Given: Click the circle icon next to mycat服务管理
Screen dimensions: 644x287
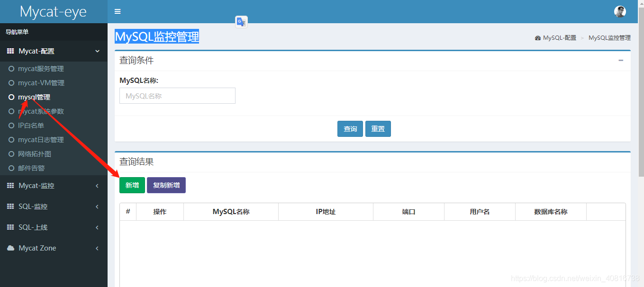Looking at the screenshot, I should [11, 69].
